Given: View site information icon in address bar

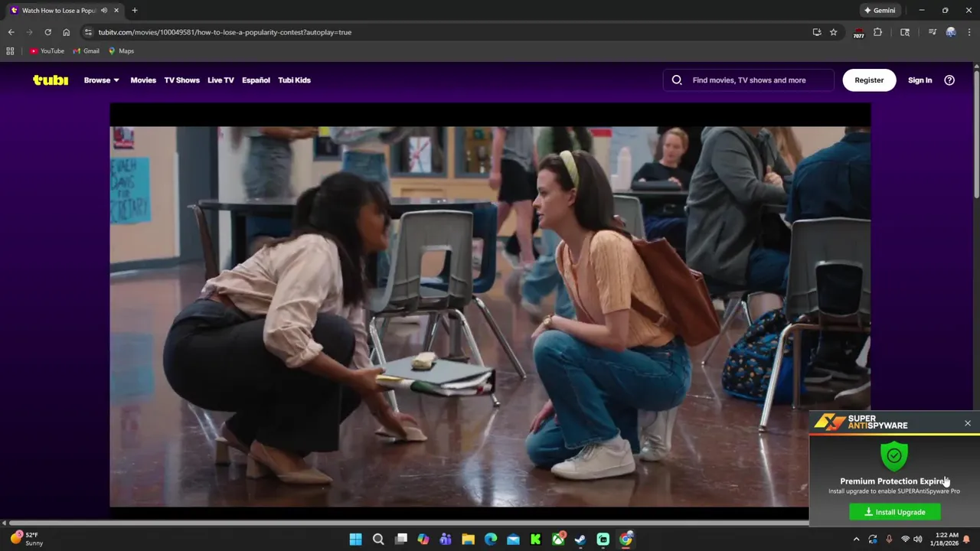Looking at the screenshot, I should pyautogui.click(x=88, y=32).
